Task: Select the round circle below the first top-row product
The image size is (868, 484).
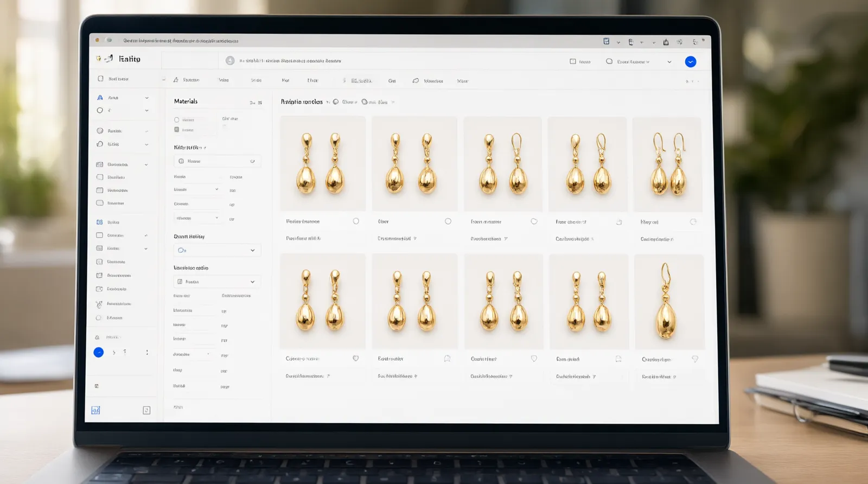Action: point(356,221)
